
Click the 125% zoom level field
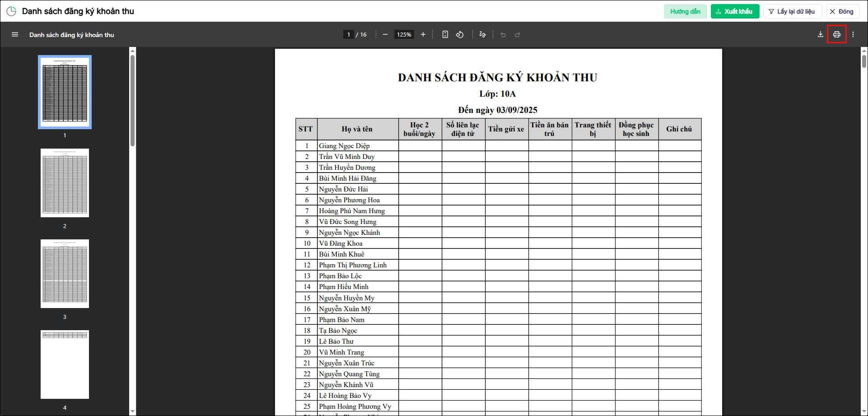[x=404, y=34]
